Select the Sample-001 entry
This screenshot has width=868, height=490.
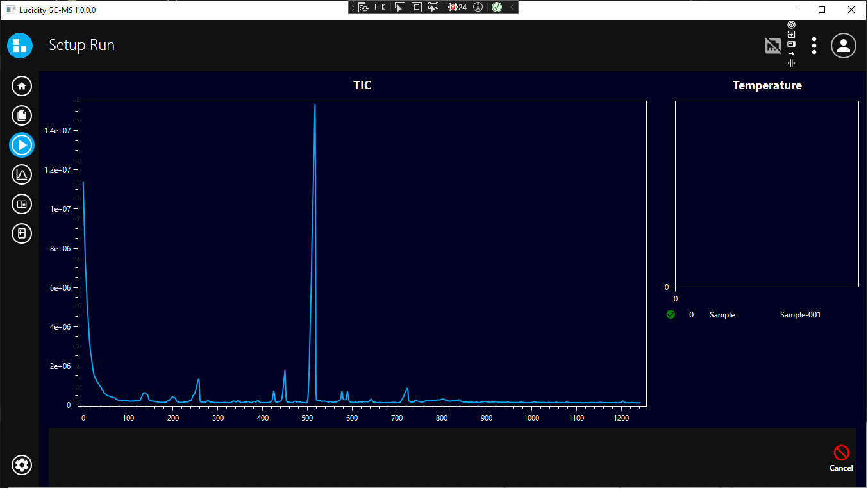800,315
